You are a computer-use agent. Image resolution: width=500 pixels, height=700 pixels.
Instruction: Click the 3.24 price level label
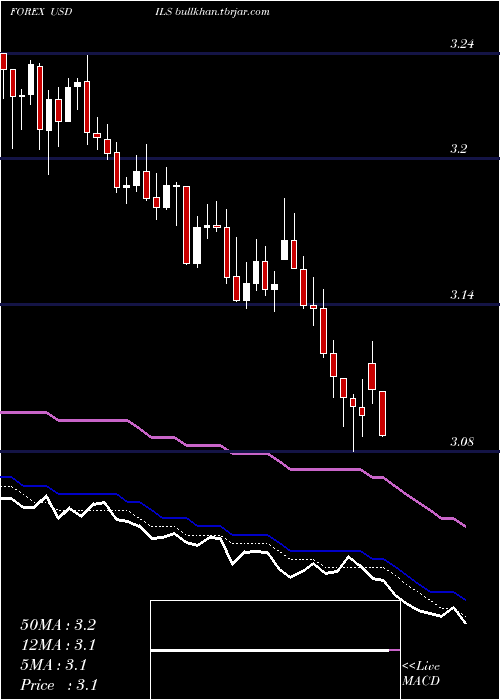pos(462,44)
